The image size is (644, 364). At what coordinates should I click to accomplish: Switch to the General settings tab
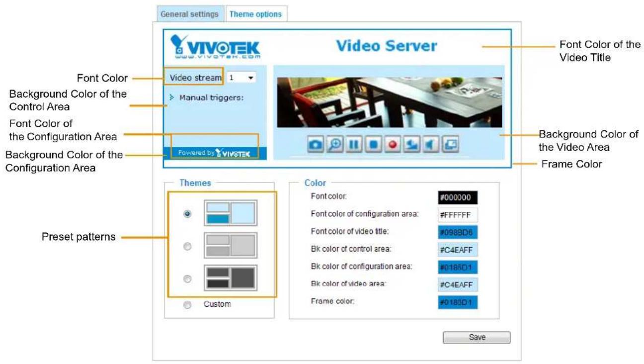[189, 14]
